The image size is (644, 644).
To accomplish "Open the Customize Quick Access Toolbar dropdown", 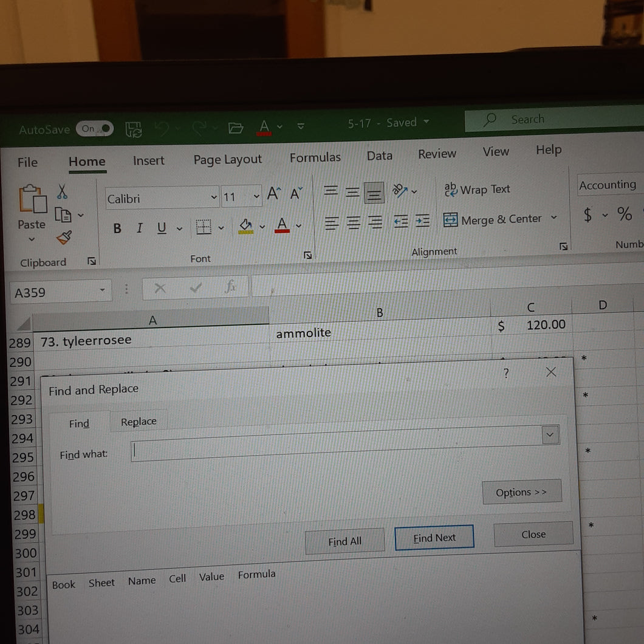I will pyautogui.click(x=301, y=126).
